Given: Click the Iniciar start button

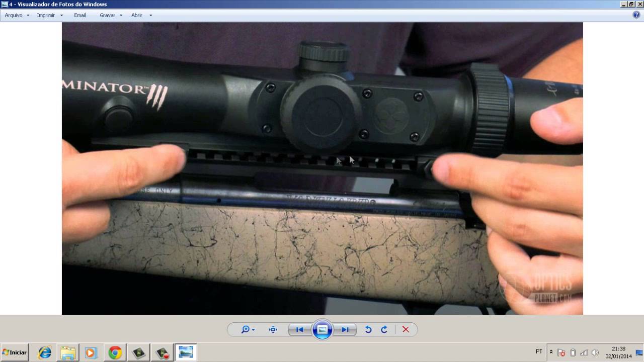Looking at the screenshot, I should [x=14, y=352].
